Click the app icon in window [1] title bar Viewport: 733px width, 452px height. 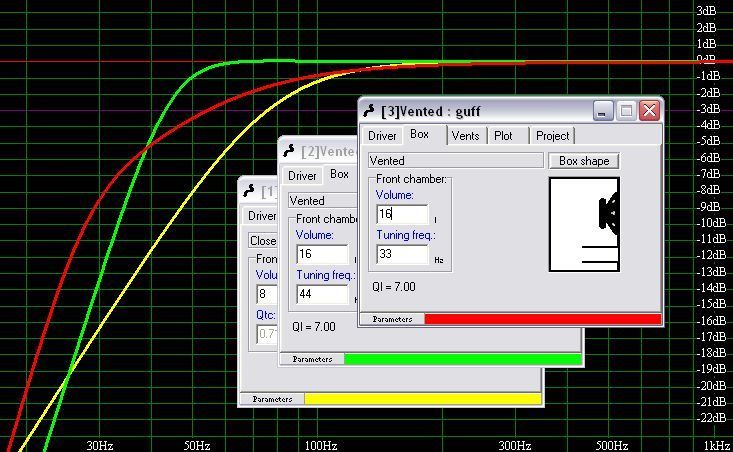pyautogui.click(x=249, y=191)
